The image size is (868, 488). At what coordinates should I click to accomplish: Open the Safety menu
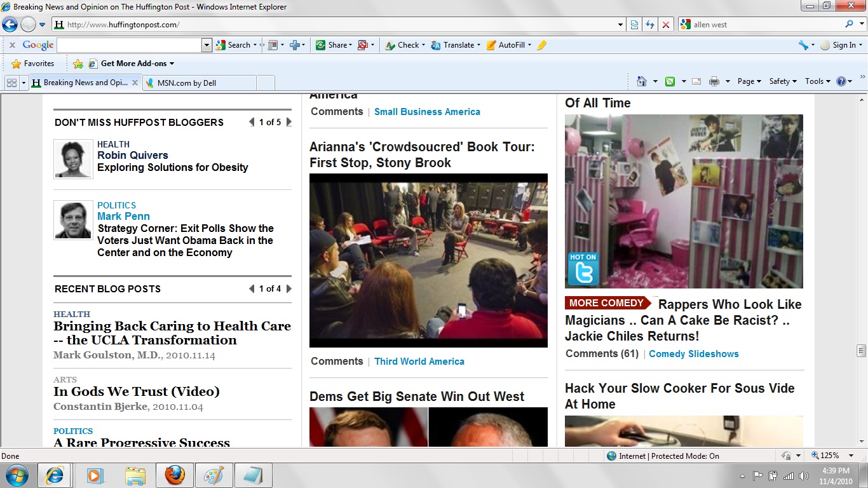click(x=783, y=81)
